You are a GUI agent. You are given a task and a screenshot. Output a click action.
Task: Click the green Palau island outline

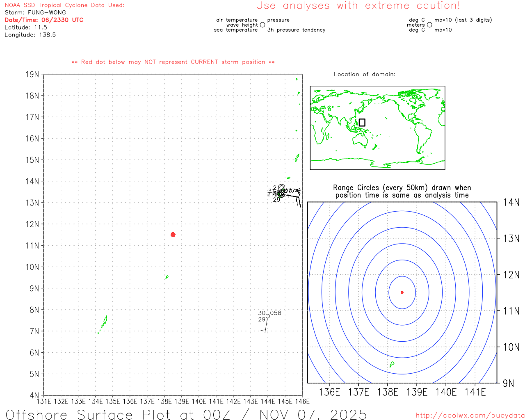105,320
